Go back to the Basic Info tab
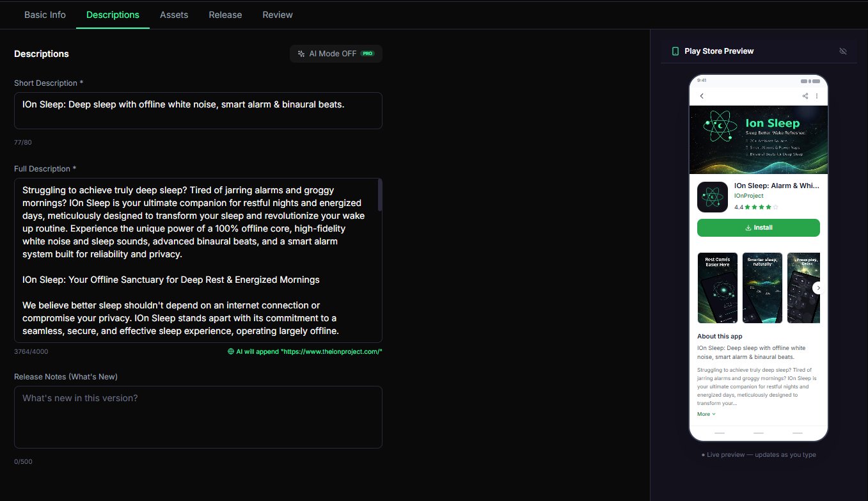868x501 pixels. click(45, 15)
